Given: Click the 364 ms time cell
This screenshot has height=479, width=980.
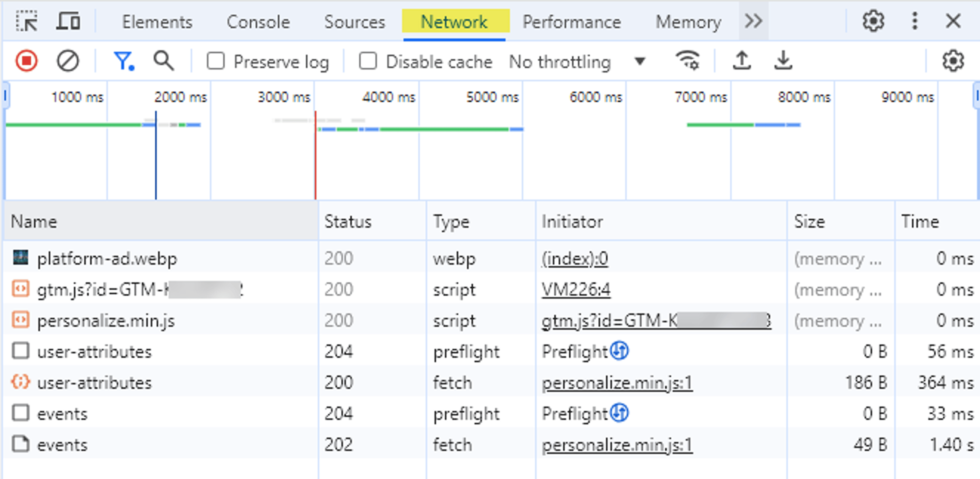Looking at the screenshot, I should click(946, 382).
